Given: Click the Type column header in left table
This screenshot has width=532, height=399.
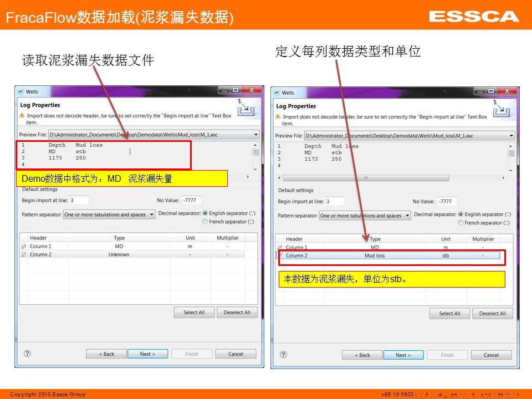Looking at the screenshot, I should (119, 238).
